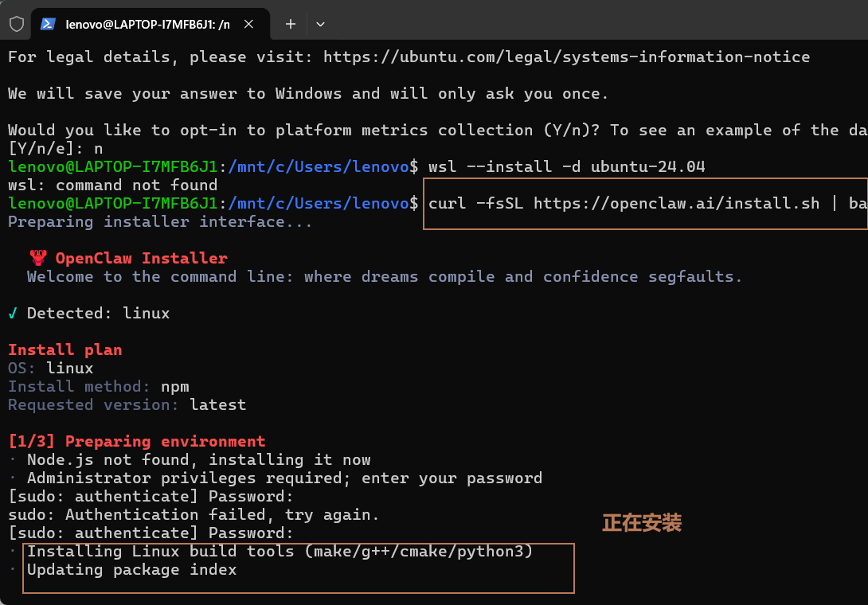Screen dimensions: 868x605
Task: Expand the new tab profile dropdown chevron
Action: (320, 25)
